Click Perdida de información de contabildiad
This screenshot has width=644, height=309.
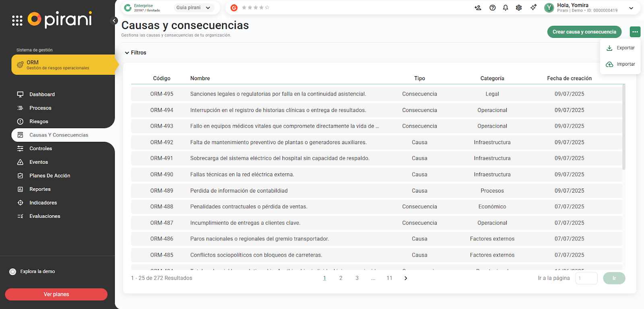pyautogui.click(x=239, y=191)
